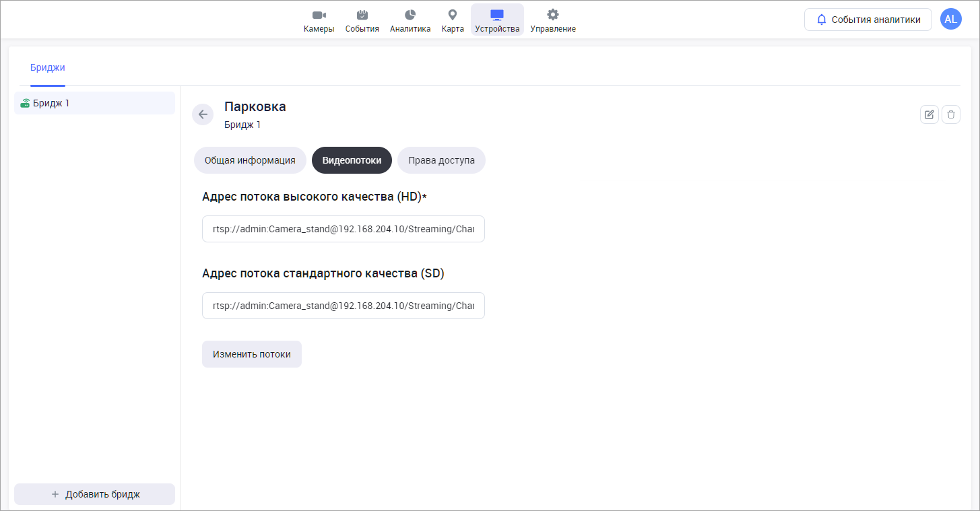
Task: Open the AL user avatar menu
Action: [950, 20]
